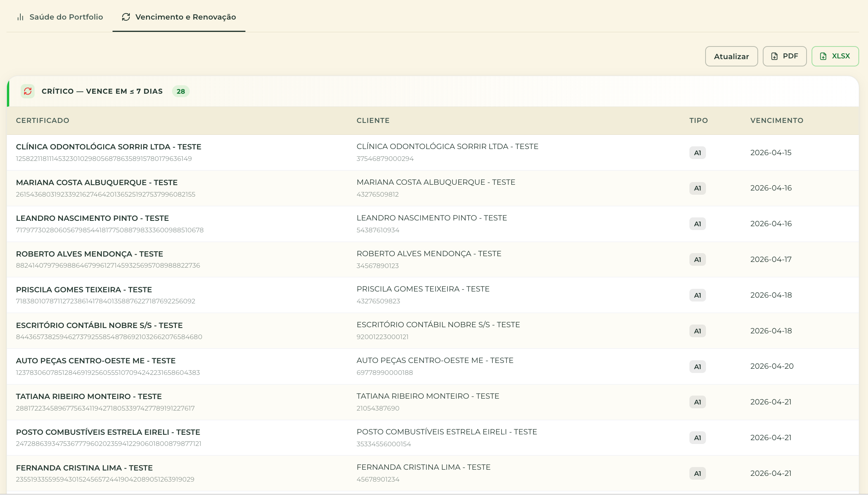Select certificate POSTO COMBUSTÍVEIS ESTRELA EIRELI - TESTE
Screen dimensions: 868x497
tap(108, 432)
